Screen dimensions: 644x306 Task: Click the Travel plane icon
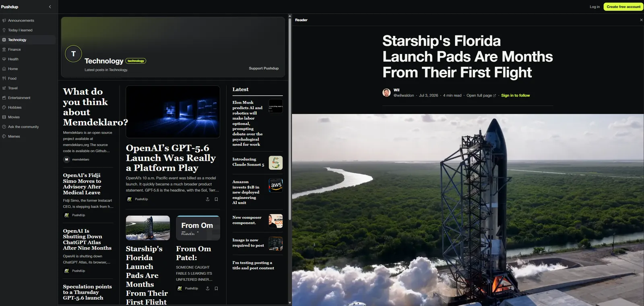click(4, 88)
